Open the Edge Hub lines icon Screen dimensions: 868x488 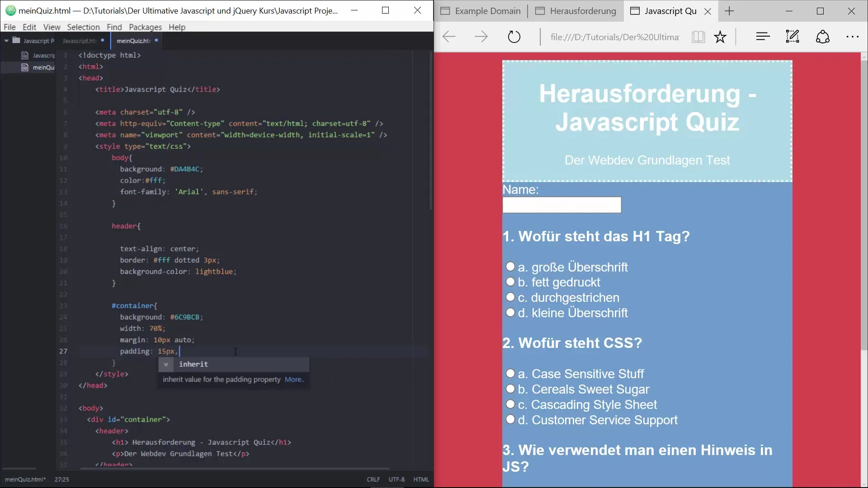763,37
